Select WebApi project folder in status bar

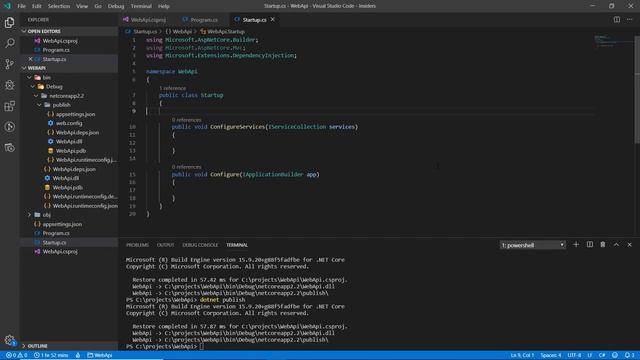(x=100, y=355)
